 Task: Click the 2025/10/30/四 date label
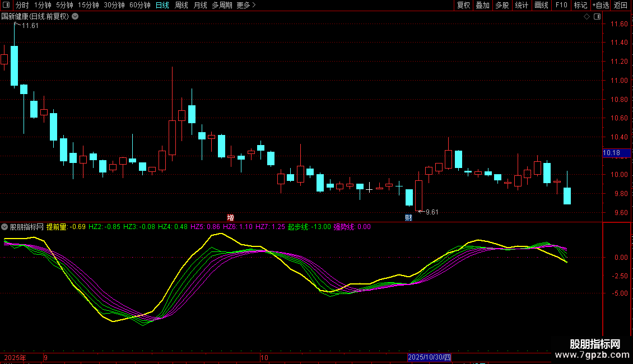[429, 357]
